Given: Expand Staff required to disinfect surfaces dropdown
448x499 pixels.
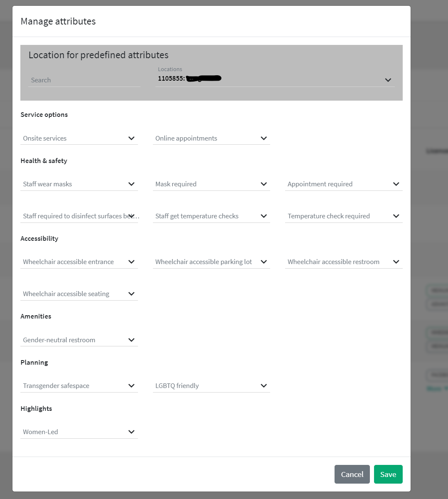Looking at the screenshot, I should click(79, 216).
